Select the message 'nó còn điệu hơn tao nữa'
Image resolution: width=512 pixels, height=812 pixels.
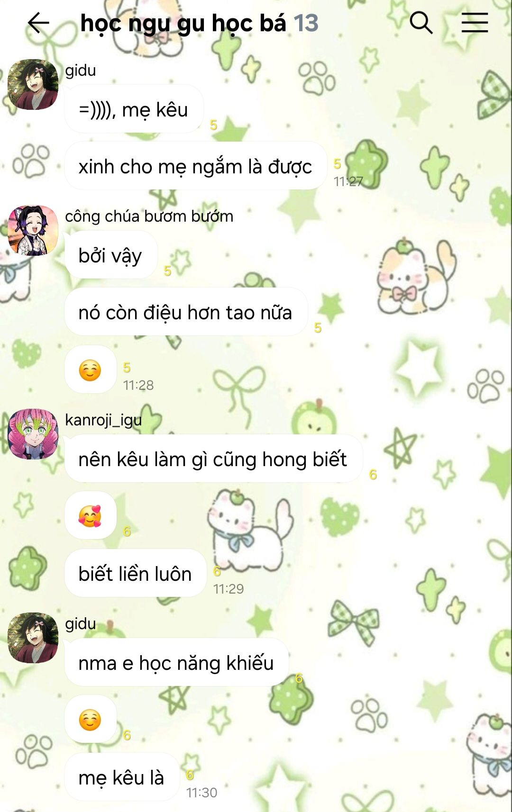click(x=186, y=312)
